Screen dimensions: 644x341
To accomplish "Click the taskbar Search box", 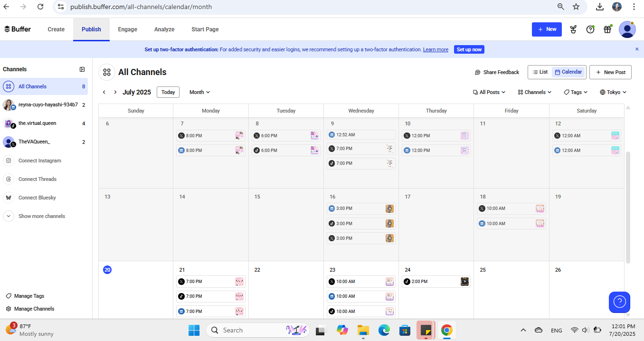I will 258,330.
